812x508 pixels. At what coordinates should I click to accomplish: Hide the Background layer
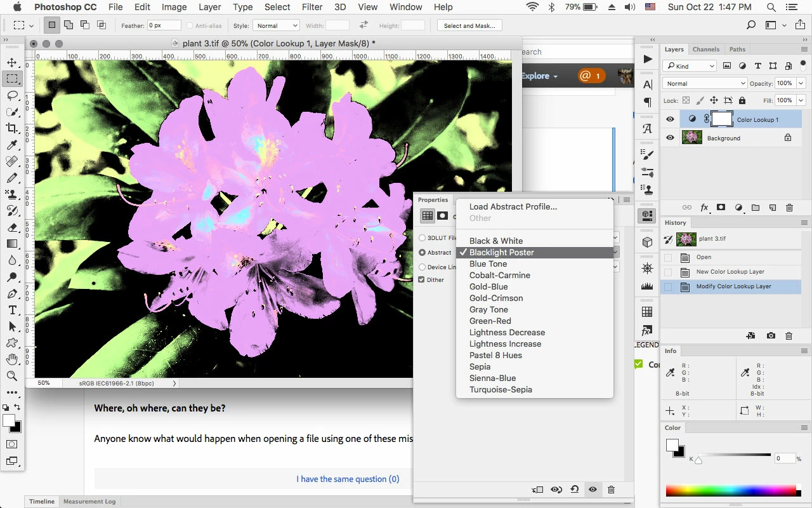click(670, 138)
